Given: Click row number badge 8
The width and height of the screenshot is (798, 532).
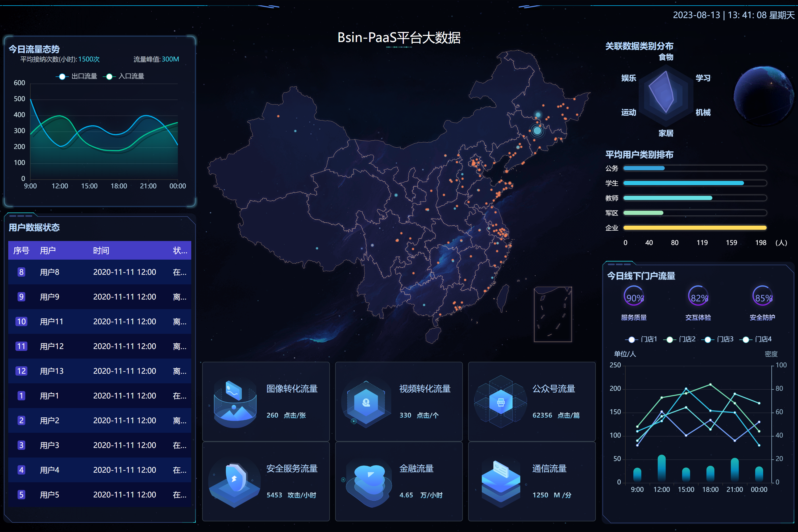Looking at the screenshot, I should 21,272.
